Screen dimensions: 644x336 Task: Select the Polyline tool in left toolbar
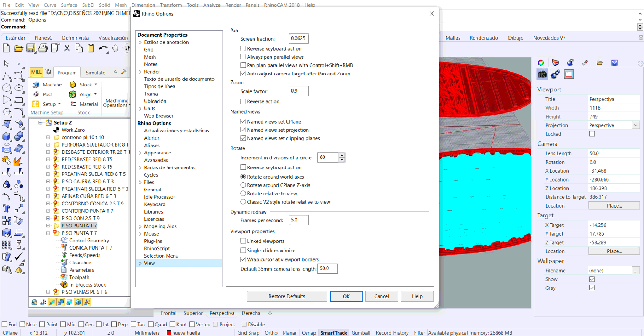click(6, 76)
